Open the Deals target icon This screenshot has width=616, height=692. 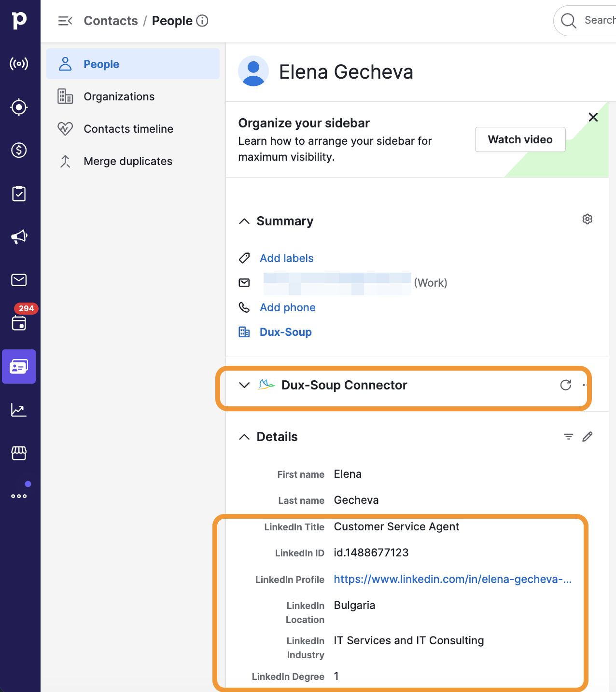click(19, 107)
